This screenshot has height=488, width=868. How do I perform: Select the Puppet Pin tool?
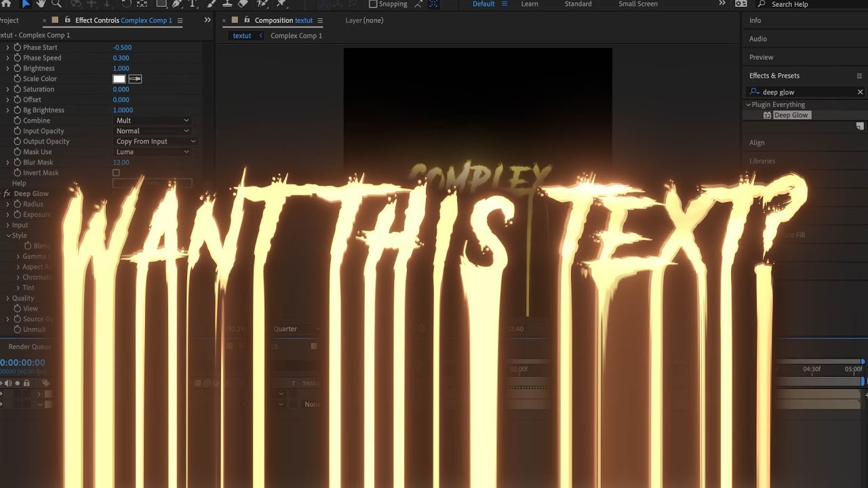282,4
